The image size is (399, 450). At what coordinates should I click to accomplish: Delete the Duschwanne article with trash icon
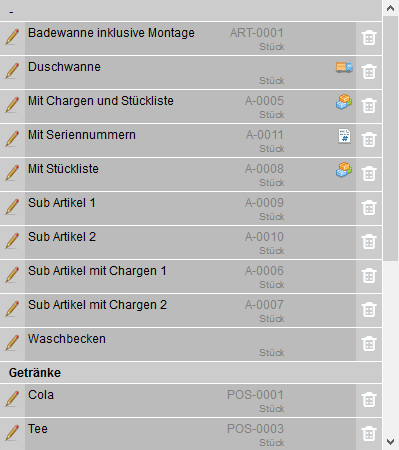point(369,71)
